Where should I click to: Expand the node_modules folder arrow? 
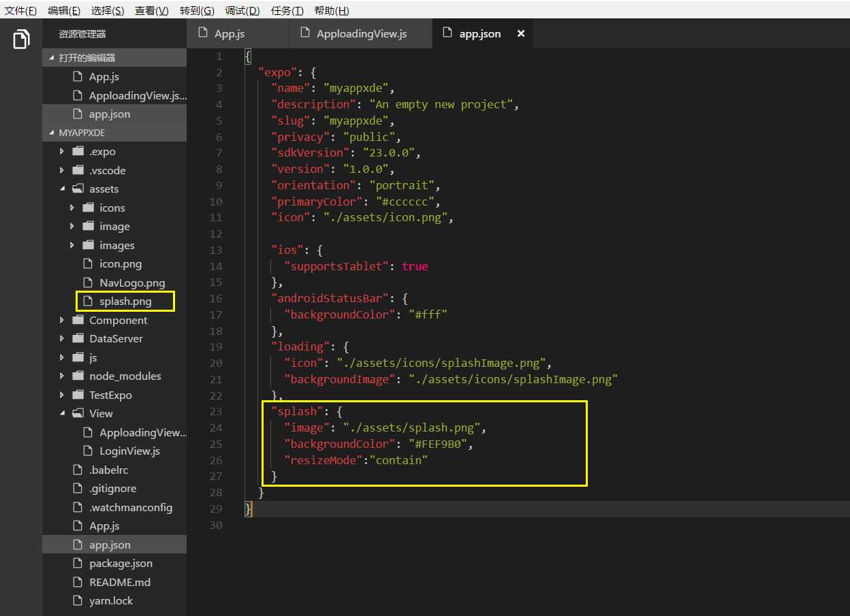tap(62, 376)
